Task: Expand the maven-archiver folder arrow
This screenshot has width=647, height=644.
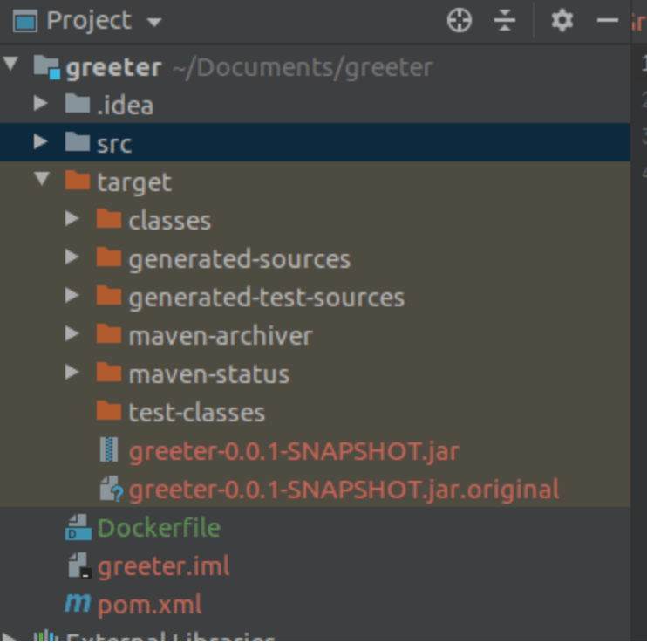Action: 72,335
